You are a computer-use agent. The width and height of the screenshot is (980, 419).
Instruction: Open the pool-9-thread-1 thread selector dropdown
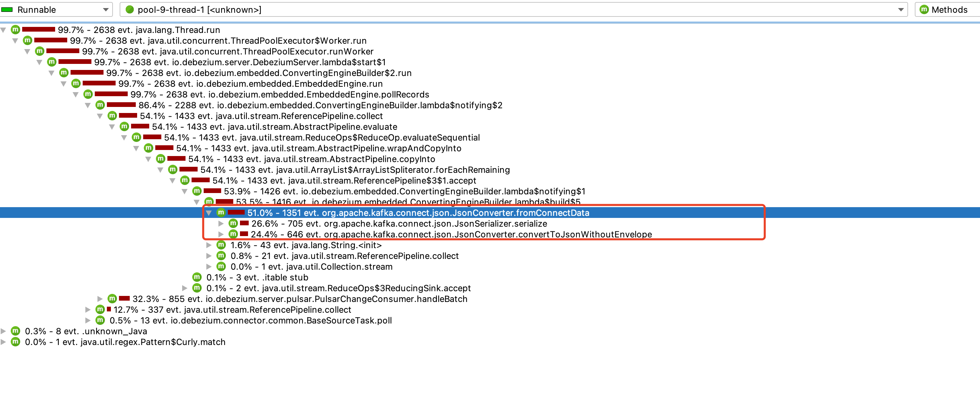[x=900, y=9]
